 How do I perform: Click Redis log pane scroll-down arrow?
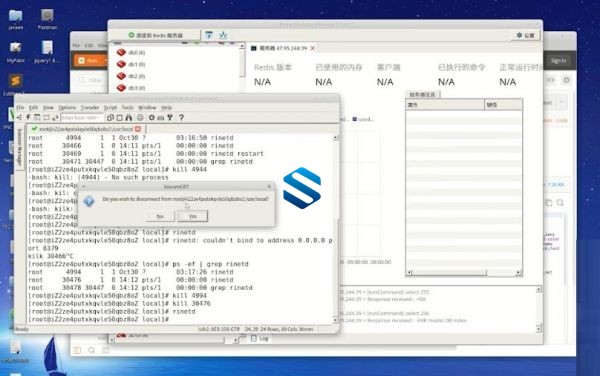coord(539,328)
